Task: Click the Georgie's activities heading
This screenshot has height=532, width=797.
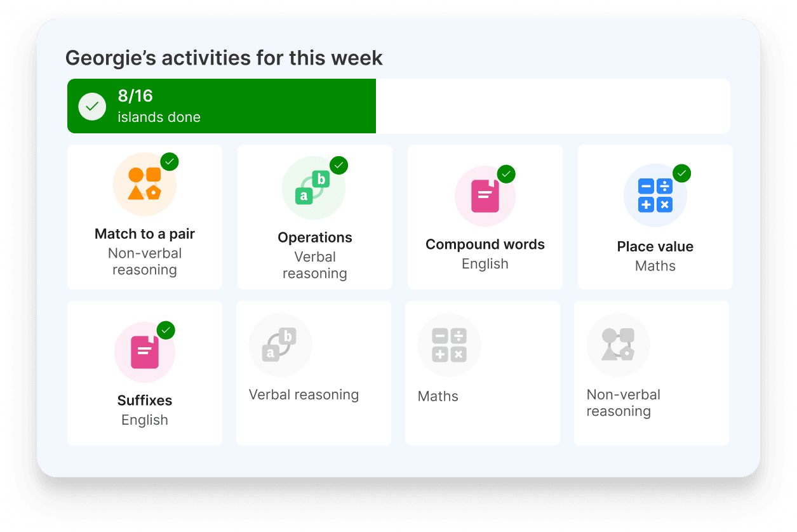Action: (224, 58)
